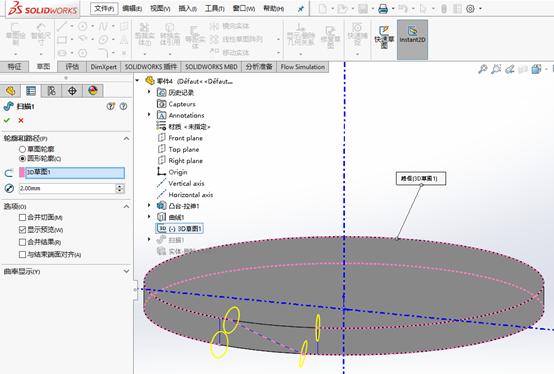Click the Print icon in the top toolbar

pos(383,9)
